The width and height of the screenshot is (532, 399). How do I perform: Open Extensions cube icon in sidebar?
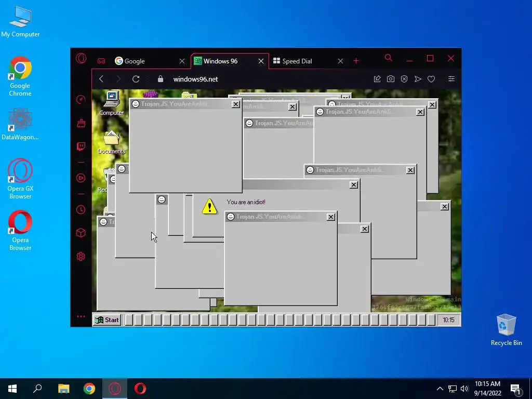pyautogui.click(x=81, y=233)
